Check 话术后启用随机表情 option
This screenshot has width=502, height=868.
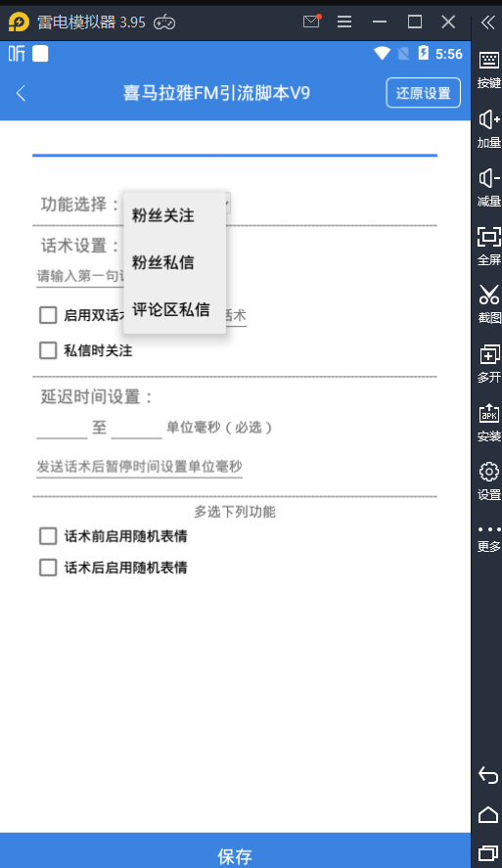(x=48, y=568)
